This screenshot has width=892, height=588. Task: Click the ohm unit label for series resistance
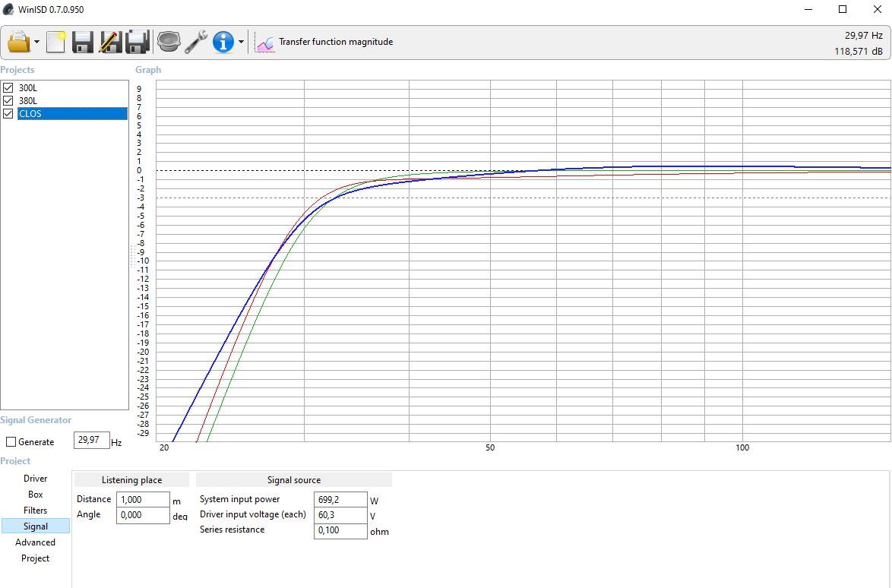coord(379,532)
